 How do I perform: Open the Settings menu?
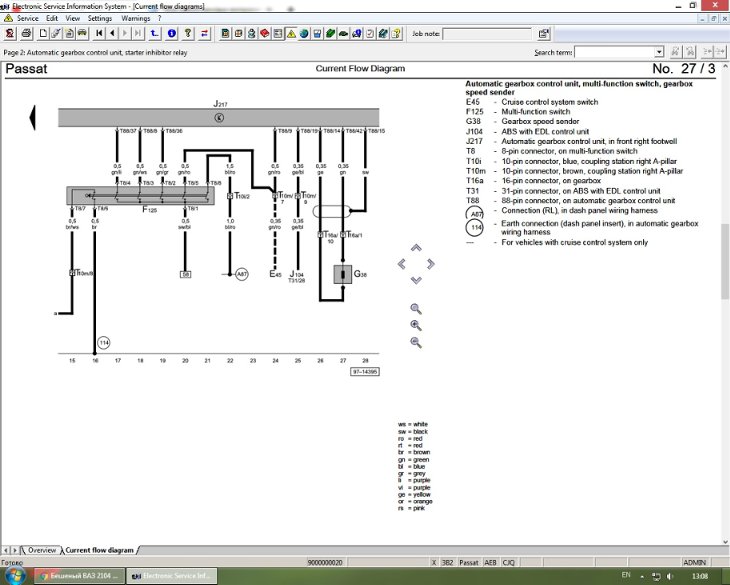pos(100,19)
